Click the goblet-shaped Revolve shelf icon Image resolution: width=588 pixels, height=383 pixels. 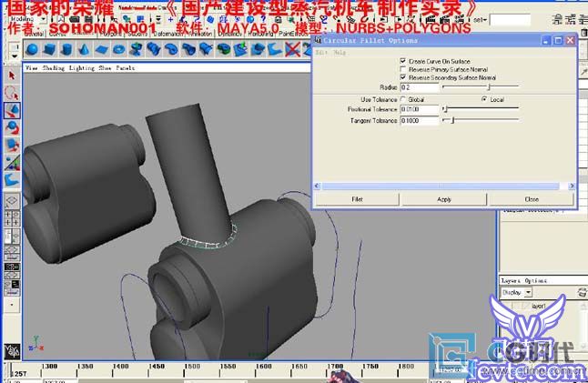137,49
